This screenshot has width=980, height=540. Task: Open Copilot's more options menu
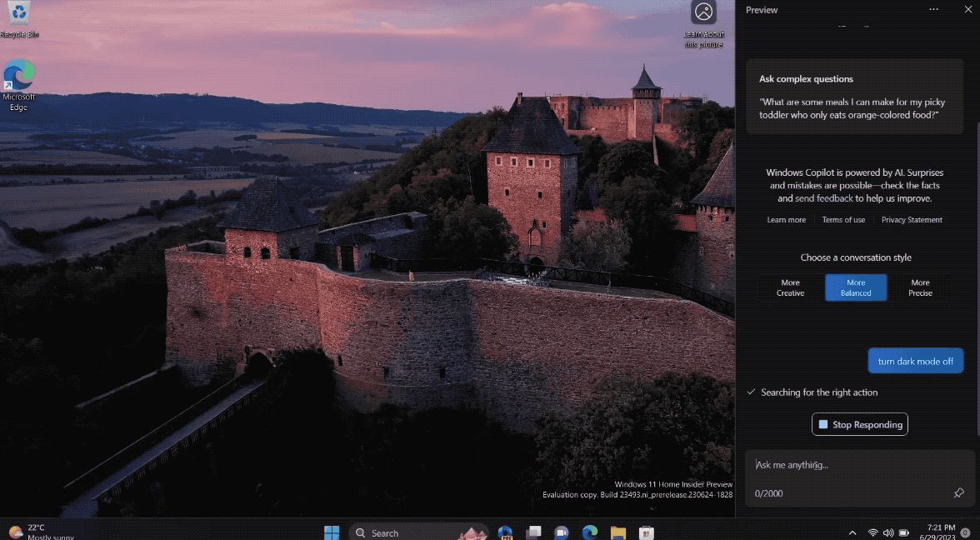(x=933, y=9)
